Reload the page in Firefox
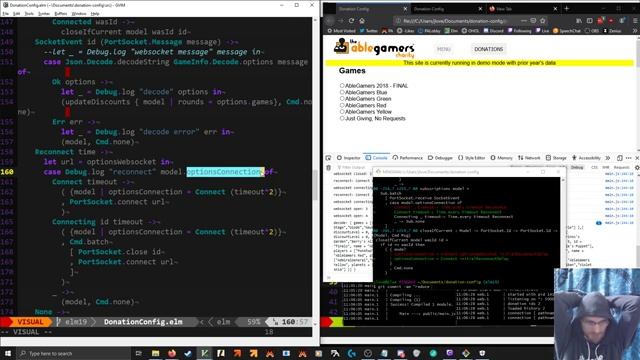640x360 pixels. (351, 20)
